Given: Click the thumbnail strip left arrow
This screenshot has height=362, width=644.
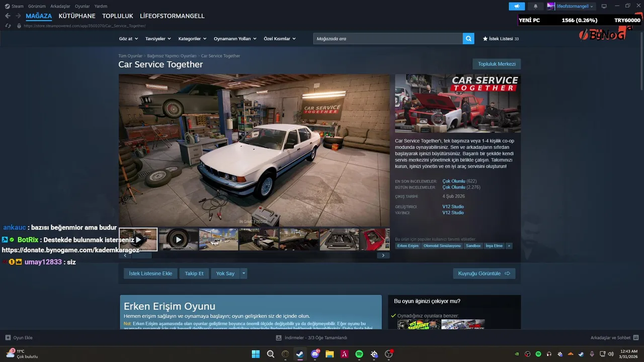Looking at the screenshot, I should click(x=125, y=255).
